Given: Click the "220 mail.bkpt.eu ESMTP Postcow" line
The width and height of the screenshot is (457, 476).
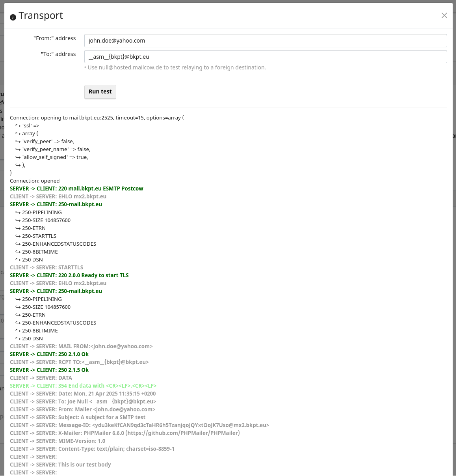Looking at the screenshot, I should click(x=76, y=189).
